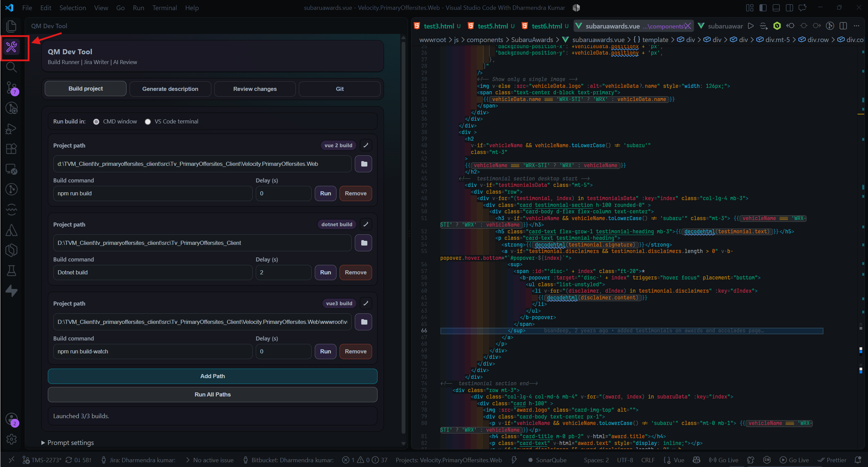Open Run and Debug view
The width and height of the screenshot is (868, 467).
(x=12, y=129)
